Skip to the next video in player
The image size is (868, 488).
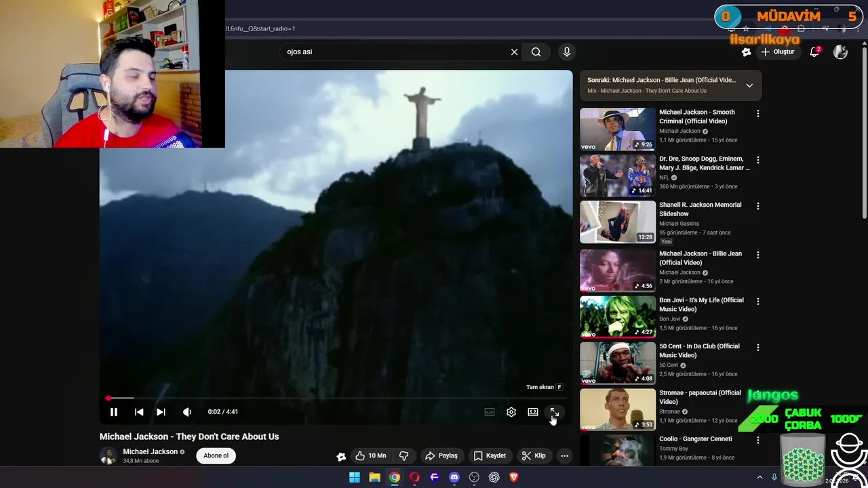pos(161,412)
